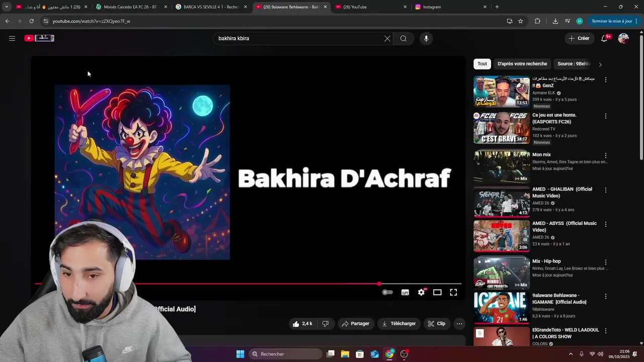This screenshot has height=362, width=644.
Task: Click the taskbar Rechercher search box
Action: [x=286, y=354]
